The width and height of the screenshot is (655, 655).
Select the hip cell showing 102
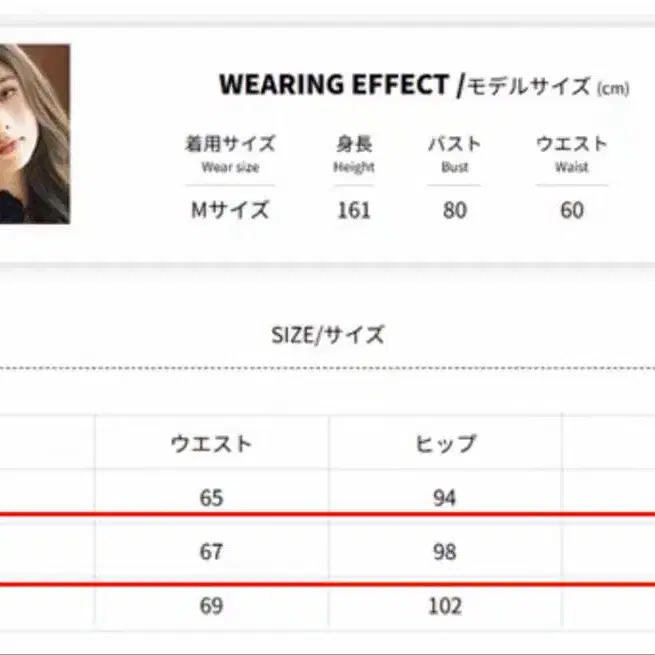pyautogui.click(x=445, y=606)
